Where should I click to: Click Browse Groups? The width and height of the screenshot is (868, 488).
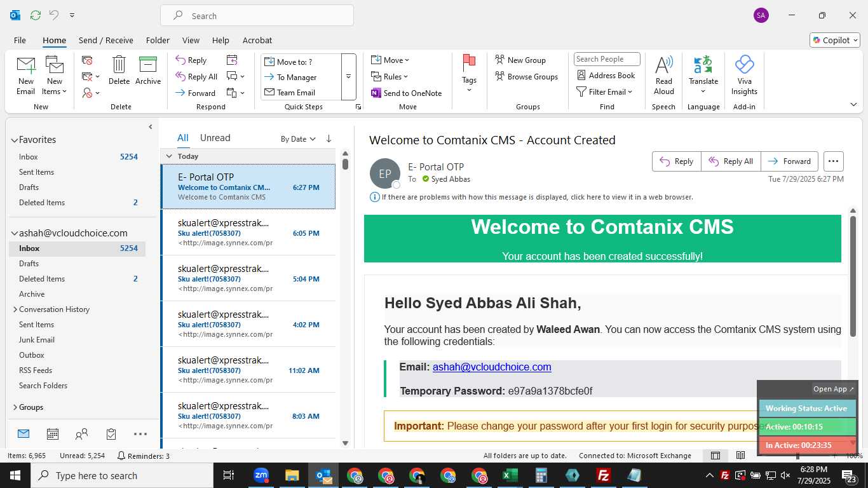tap(526, 77)
